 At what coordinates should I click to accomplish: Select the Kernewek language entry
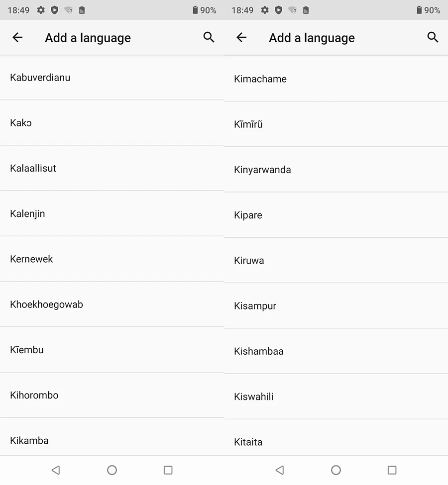pos(32,259)
